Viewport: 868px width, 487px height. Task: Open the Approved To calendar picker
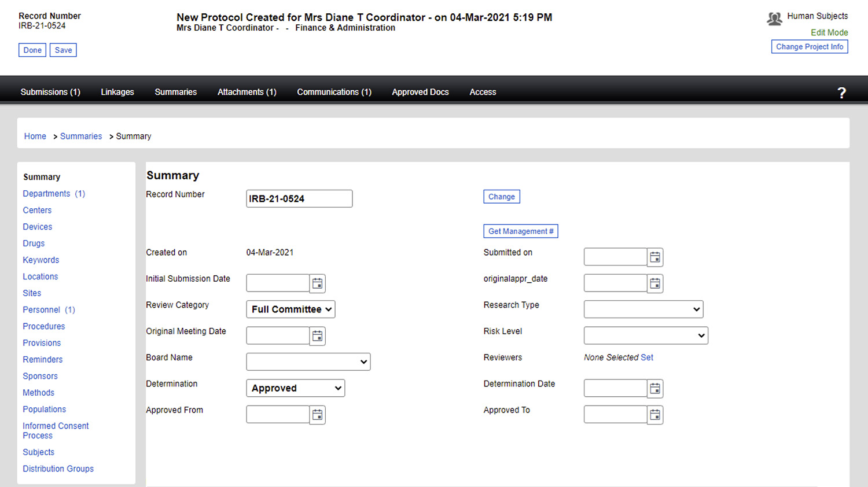point(654,414)
